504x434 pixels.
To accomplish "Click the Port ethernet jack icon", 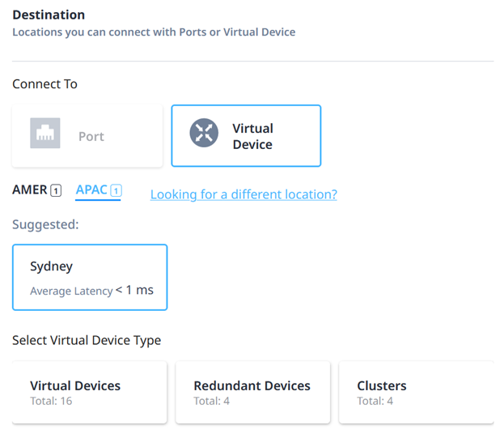I will [45, 133].
